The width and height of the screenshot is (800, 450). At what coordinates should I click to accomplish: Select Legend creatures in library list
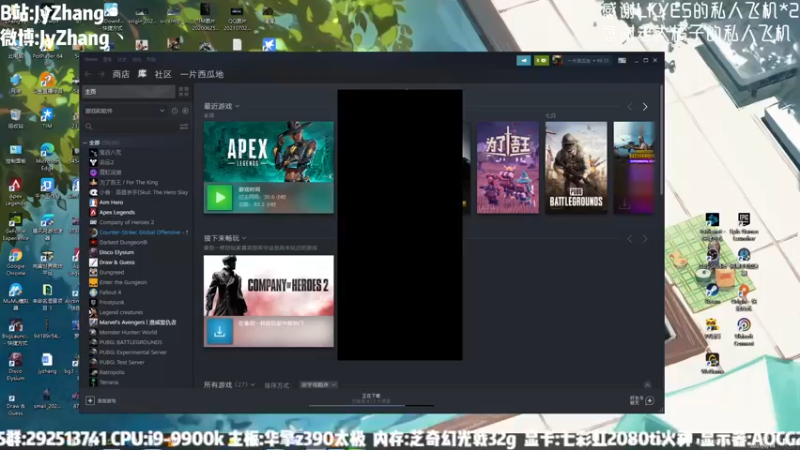coord(121,312)
